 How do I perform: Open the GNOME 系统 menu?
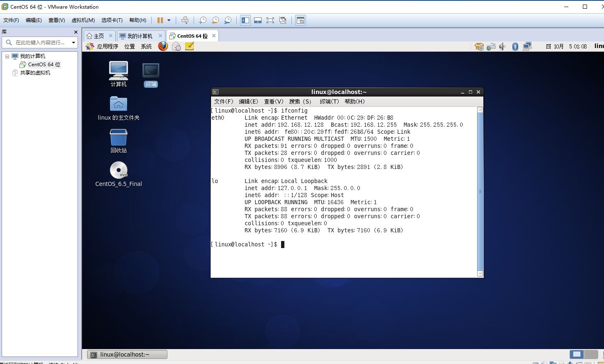click(x=146, y=46)
